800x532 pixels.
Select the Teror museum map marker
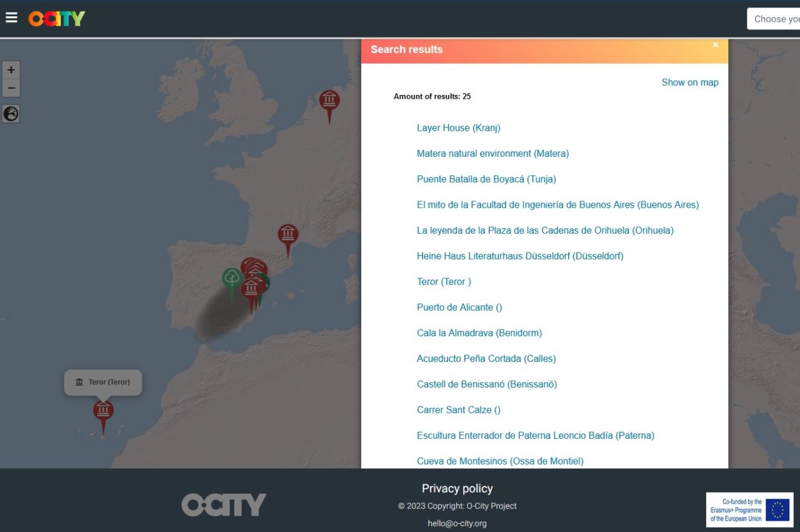103,411
